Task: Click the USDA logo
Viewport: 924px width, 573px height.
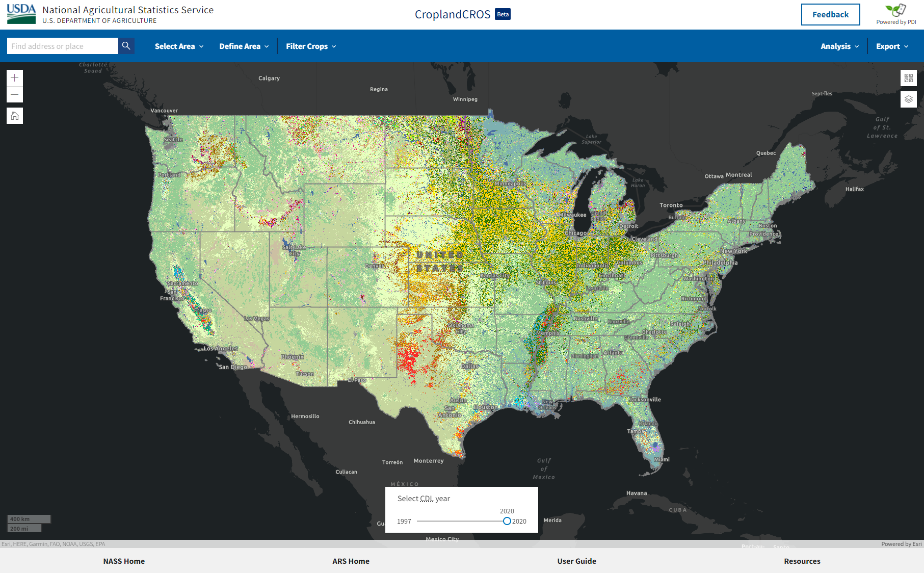Action: [x=21, y=14]
